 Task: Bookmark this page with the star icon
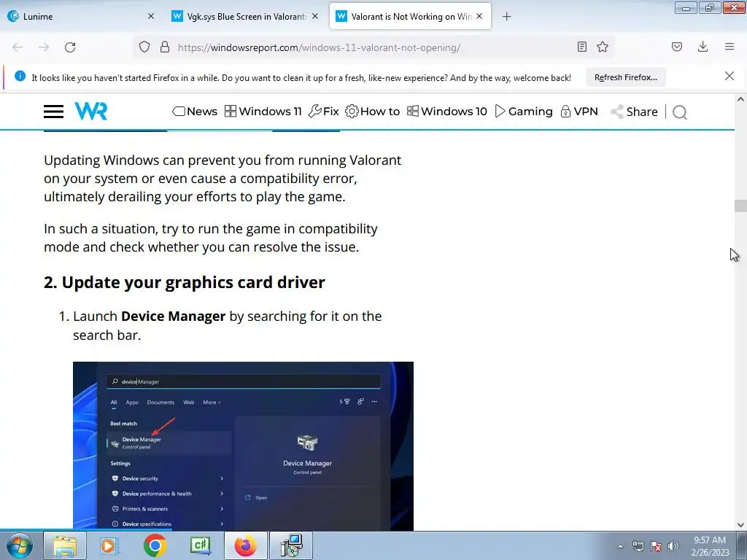(x=603, y=47)
